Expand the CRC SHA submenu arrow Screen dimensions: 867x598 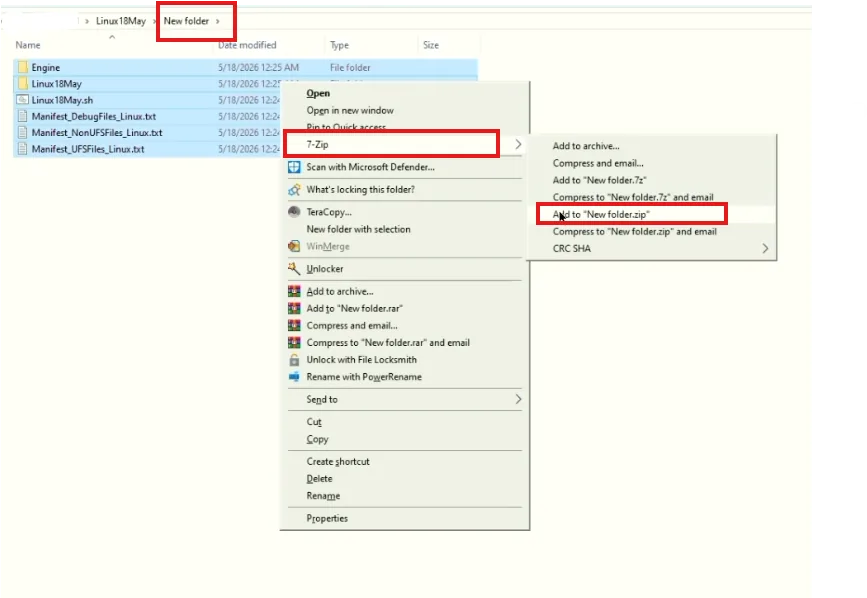(765, 248)
